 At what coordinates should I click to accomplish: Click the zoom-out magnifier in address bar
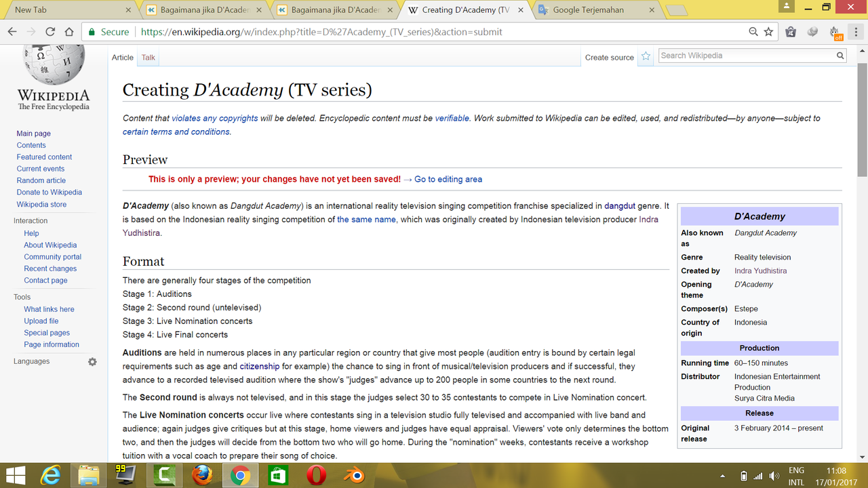point(753,32)
